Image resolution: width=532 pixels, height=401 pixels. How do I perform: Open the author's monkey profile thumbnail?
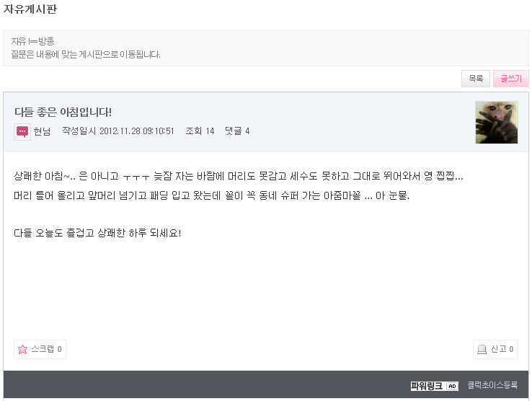click(x=497, y=122)
